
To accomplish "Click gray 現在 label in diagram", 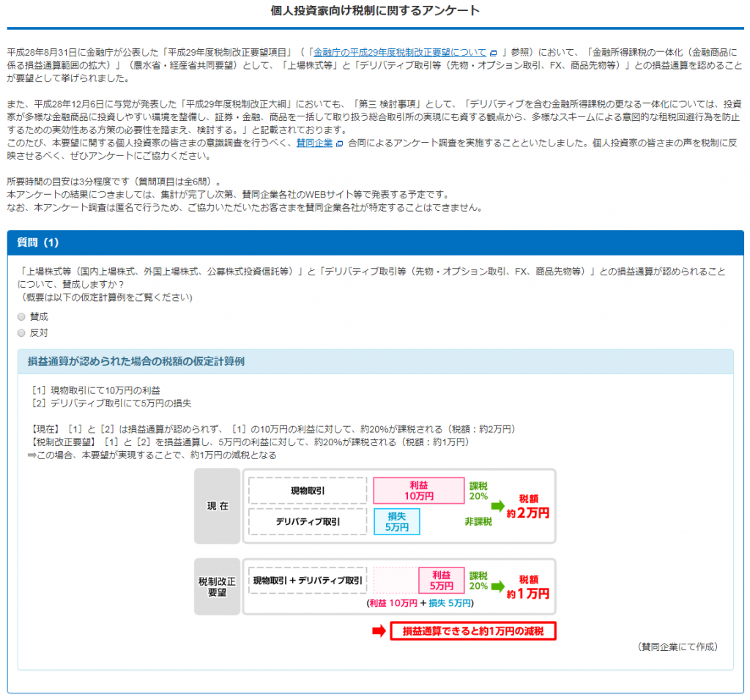I will click(x=218, y=507).
